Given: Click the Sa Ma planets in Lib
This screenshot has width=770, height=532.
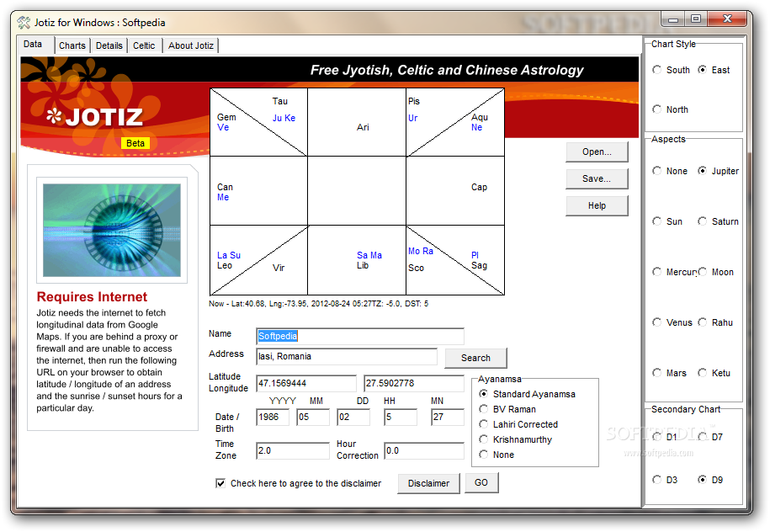Looking at the screenshot, I should point(369,255).
